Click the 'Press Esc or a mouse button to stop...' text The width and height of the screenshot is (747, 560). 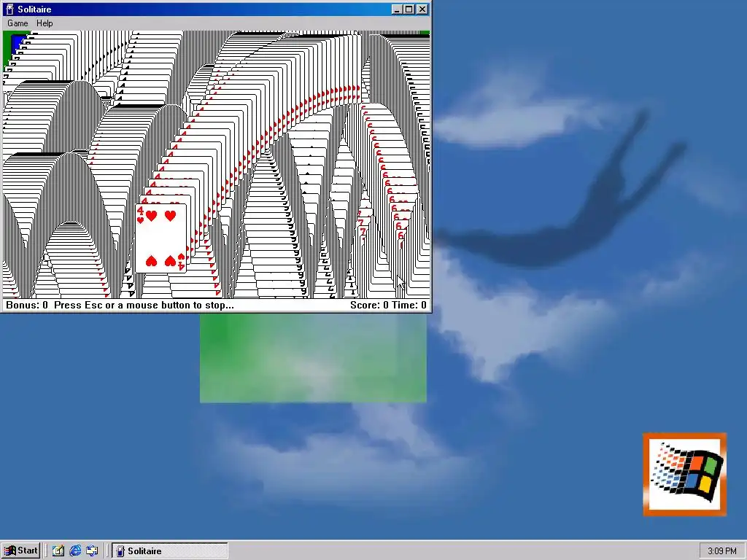coord(144,306)
